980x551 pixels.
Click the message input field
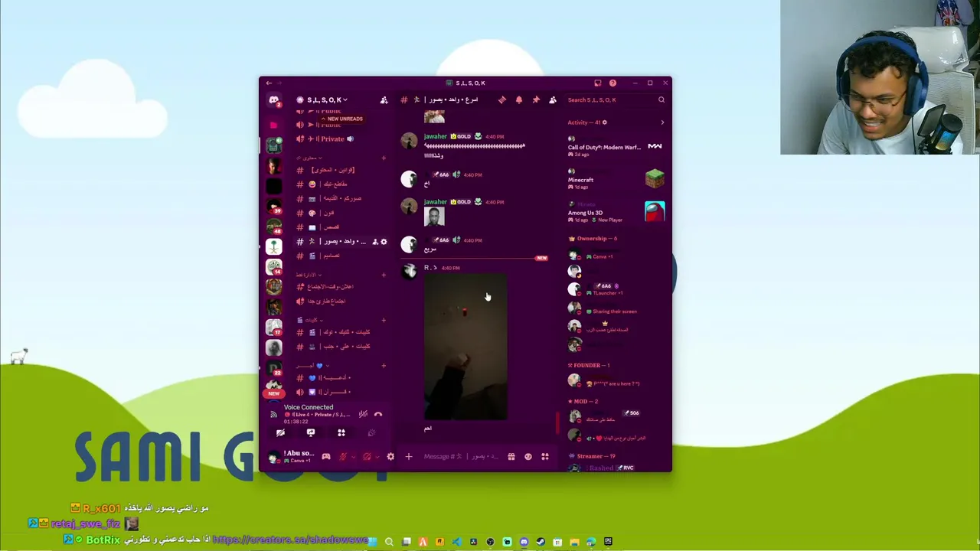[462, 457]
